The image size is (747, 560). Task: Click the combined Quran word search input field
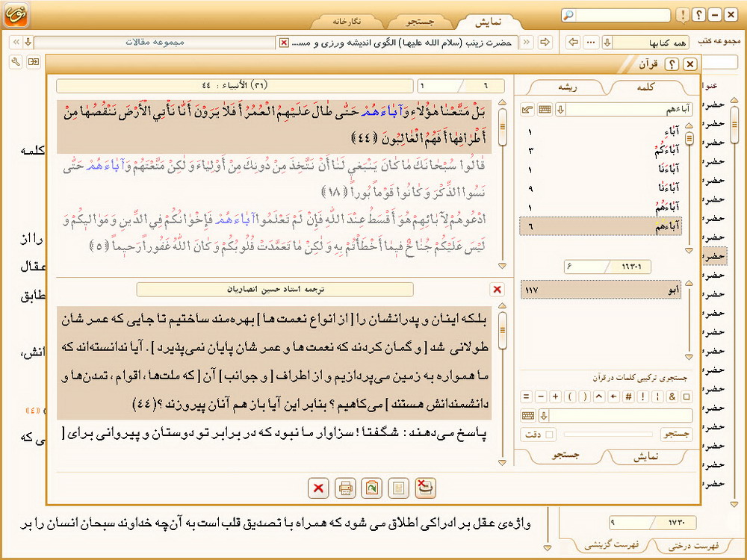(x=622, y=416)
